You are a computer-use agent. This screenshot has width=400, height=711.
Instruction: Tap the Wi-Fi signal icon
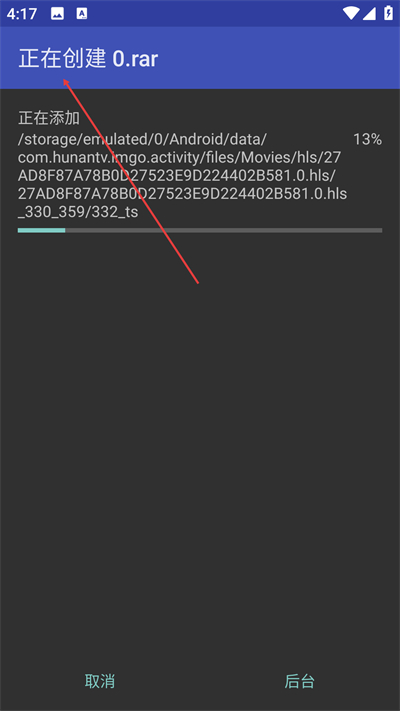pyautogui.click(x=351, y=13)
